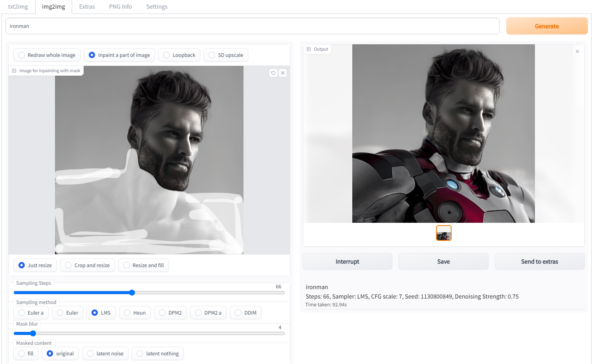The height and width of the screenshot is (364, 595).
Task: Click the Mask blur slider handle
Action: (x=33, y=333)
